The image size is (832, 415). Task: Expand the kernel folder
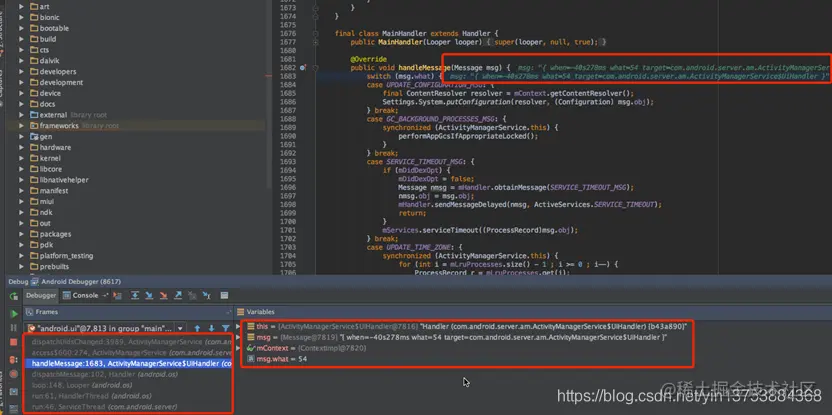(21, 158)
